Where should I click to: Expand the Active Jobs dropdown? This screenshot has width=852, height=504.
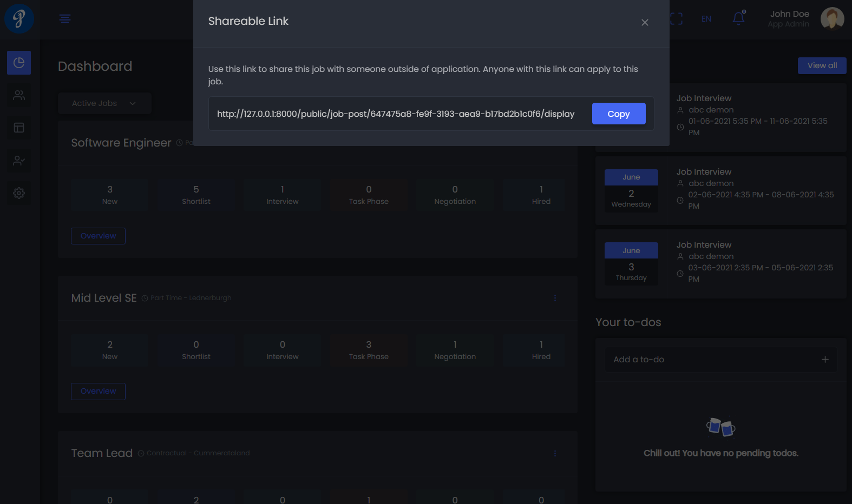click(104, 103)
